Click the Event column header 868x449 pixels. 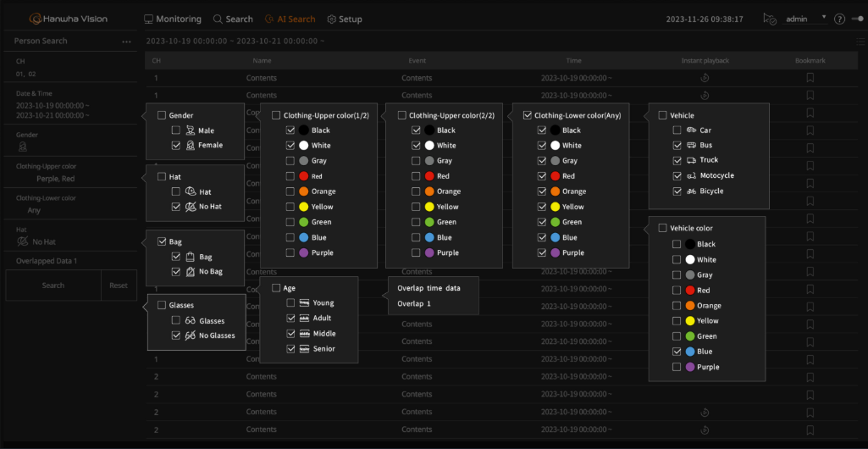417,60
